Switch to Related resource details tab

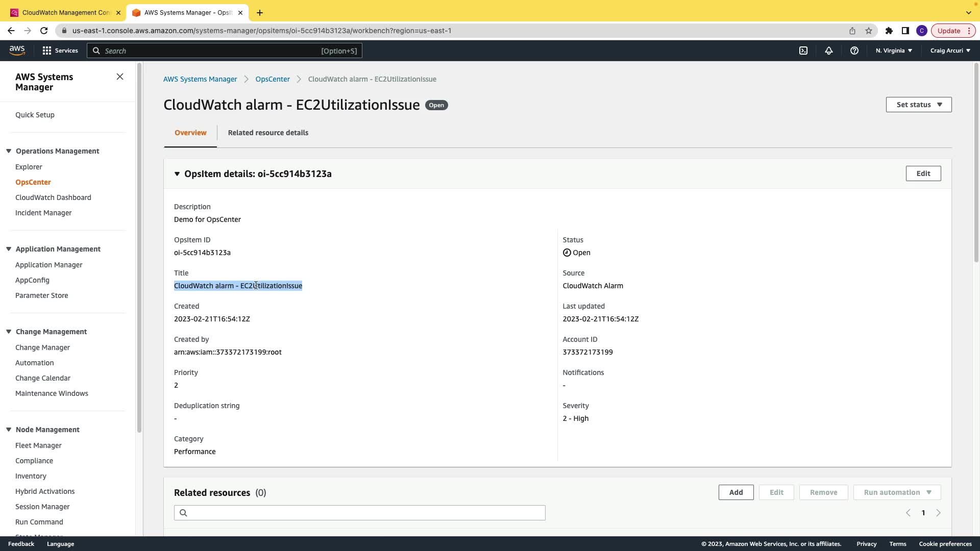pos(268,133)
